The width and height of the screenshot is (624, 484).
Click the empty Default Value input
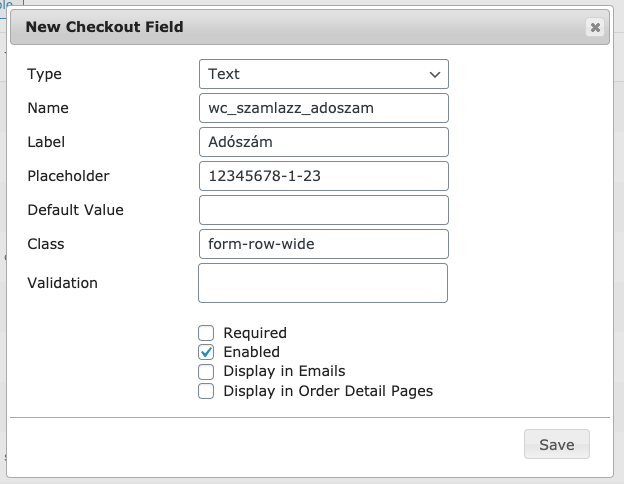[x=324, y=210]
